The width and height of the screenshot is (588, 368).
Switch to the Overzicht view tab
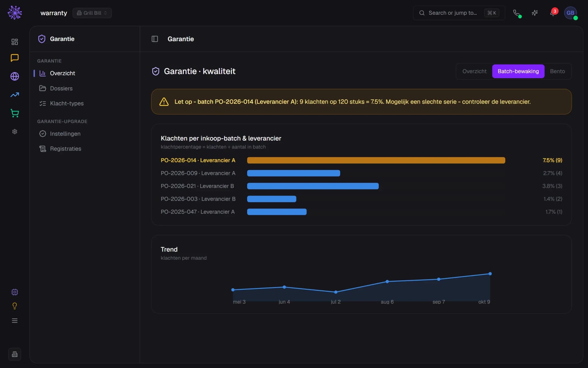point(474,71)
